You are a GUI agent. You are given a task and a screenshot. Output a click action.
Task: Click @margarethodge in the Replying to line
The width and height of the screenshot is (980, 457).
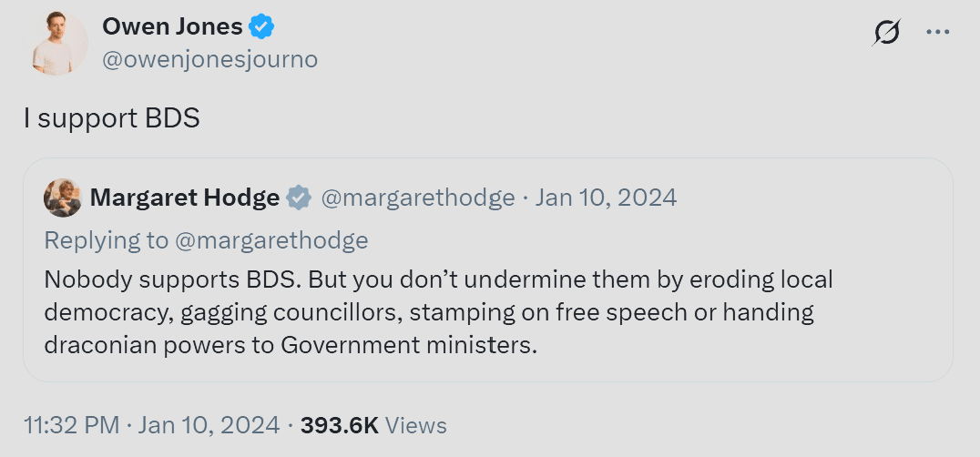(271, 240)
